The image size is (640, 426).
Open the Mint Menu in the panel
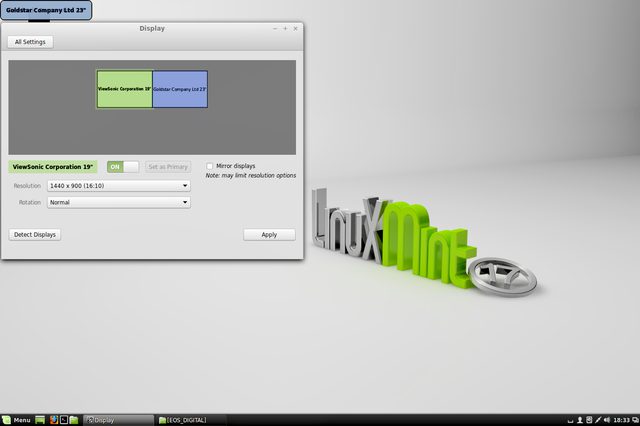tap(17, 420)
